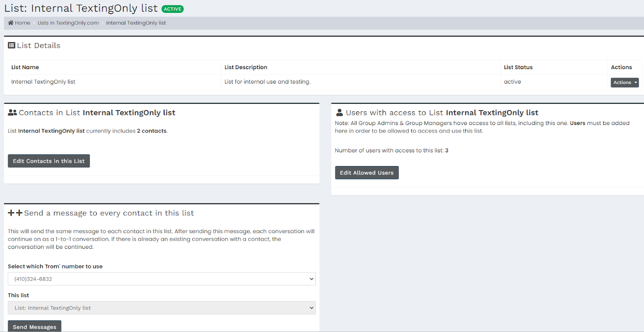Click Edit Contacts in this List
Viewport: 644px width, 332px height.
[49, 161]
